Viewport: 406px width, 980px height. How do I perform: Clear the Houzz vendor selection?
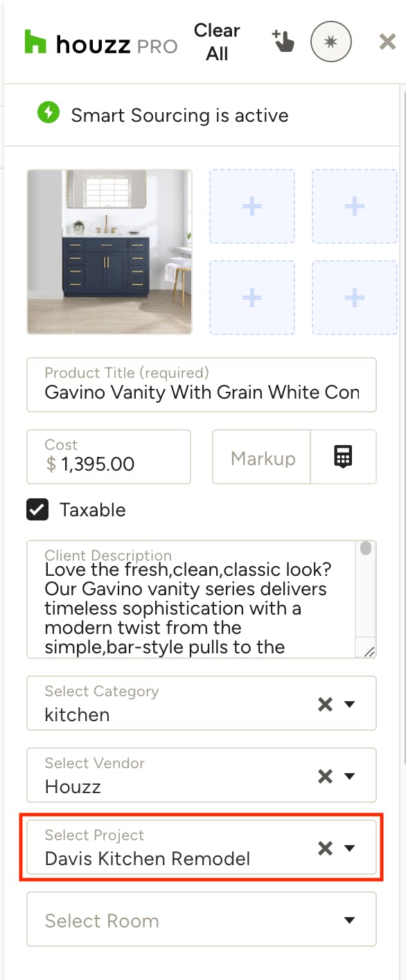324,777
